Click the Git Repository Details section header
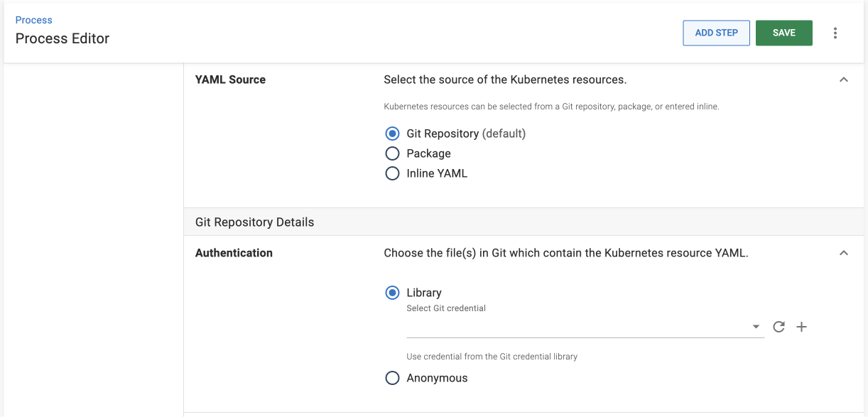 254,222
